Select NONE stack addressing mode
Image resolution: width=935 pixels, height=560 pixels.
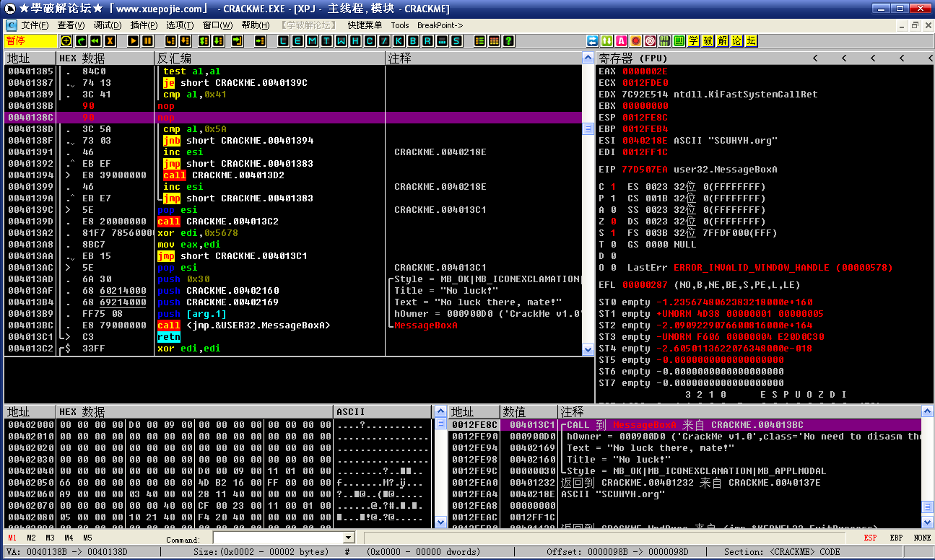pyautogui.click(x=922, y=538)
